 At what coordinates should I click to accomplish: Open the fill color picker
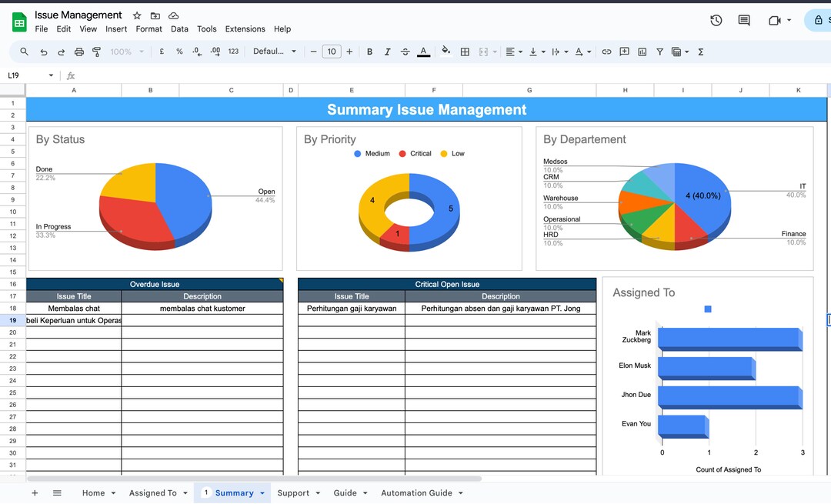tap(446, 52)
